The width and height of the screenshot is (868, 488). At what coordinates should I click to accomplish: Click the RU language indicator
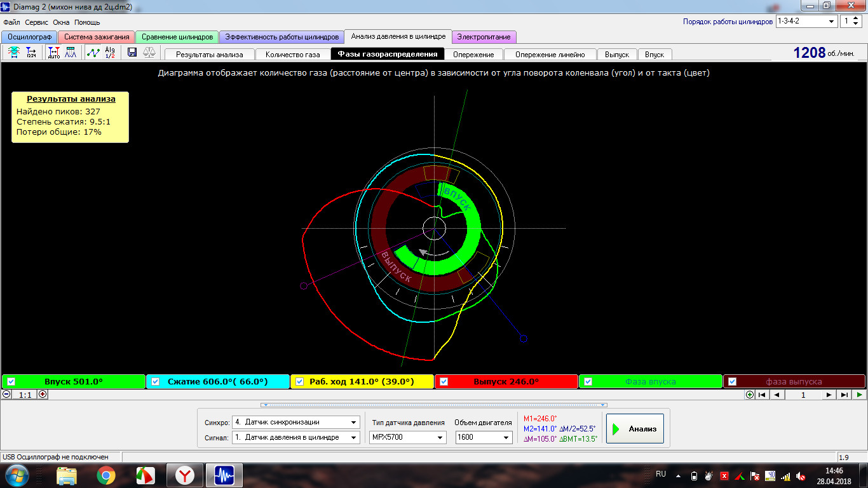coord(661,474)
